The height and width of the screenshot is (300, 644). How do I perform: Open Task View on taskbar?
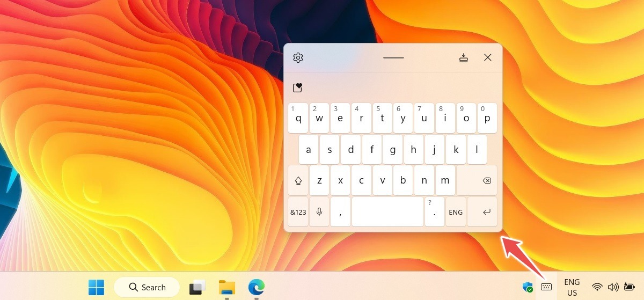[x=197, y=288]
